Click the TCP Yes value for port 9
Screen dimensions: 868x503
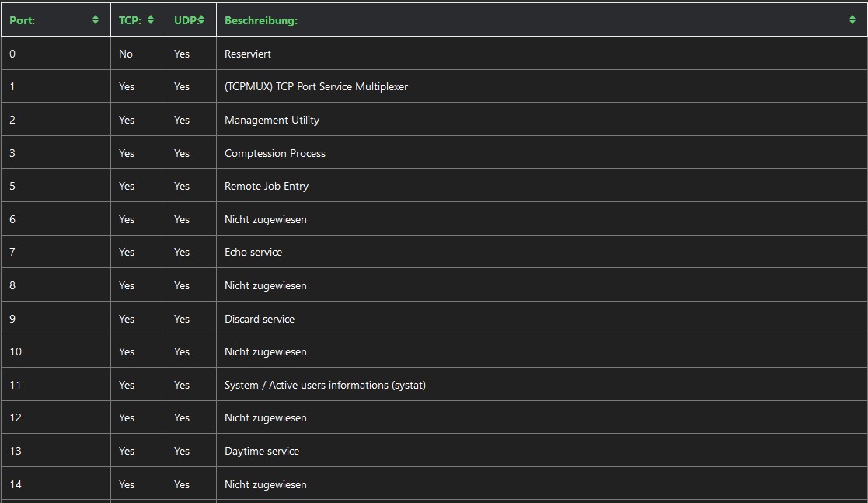coord(126,319)
